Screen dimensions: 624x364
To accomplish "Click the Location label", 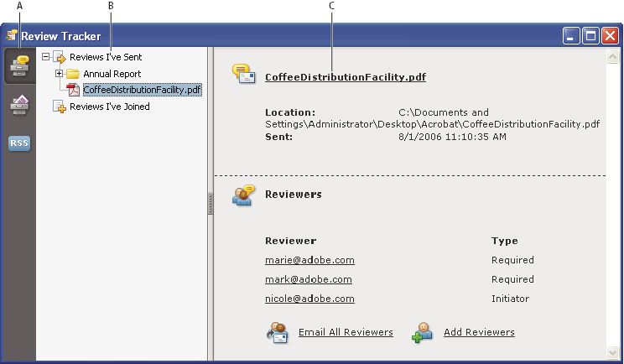I will [290, 112].
